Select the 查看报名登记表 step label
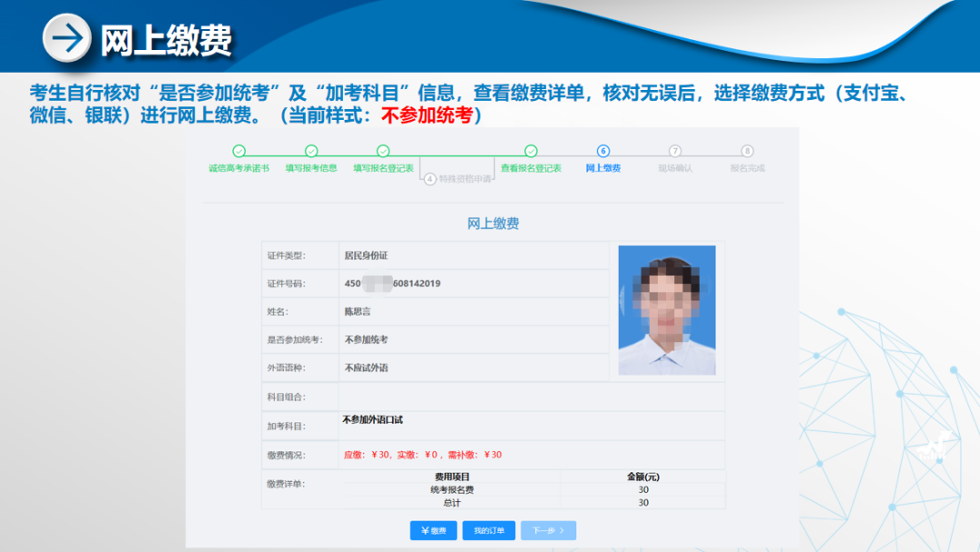The height and width of the screenshot is (552, 980). tap(531, 168)
